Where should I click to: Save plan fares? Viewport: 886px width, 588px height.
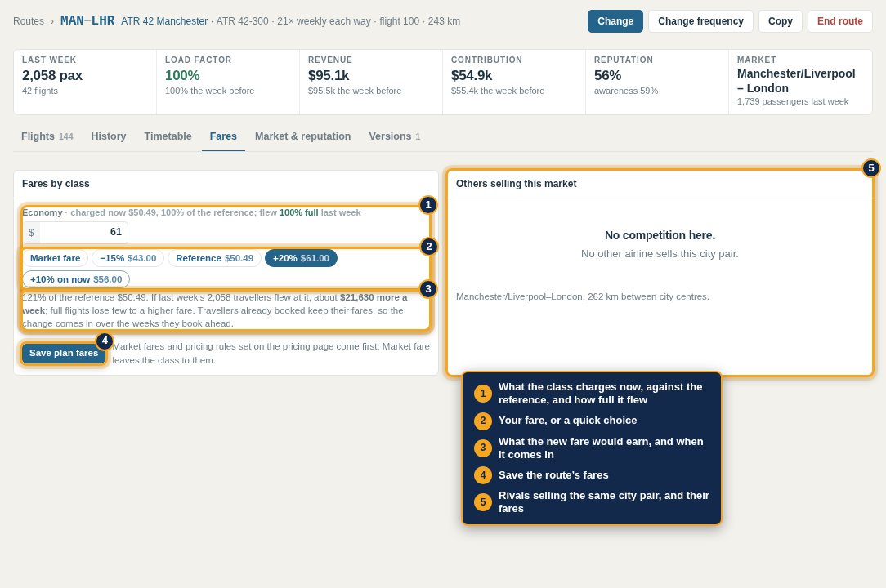tap(63, 353)
